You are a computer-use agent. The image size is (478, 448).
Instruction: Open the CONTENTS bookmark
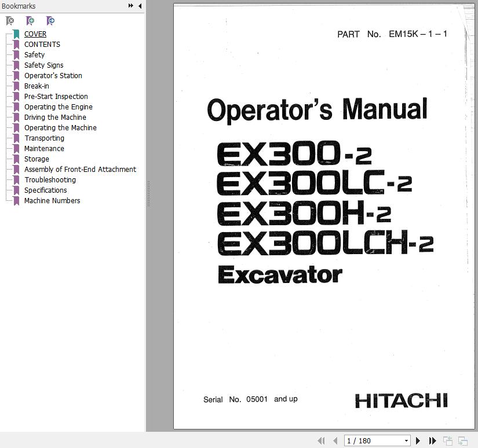42,44
